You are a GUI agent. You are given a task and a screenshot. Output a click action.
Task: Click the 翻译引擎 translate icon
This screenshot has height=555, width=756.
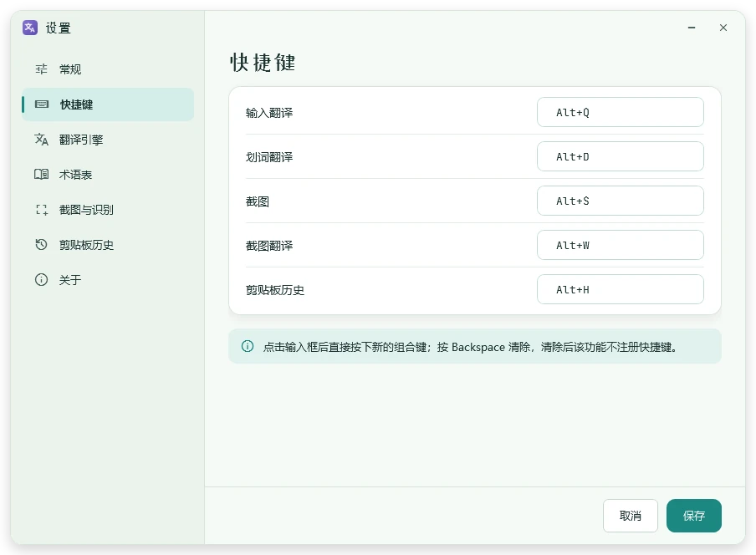click(x=42, y=140)
